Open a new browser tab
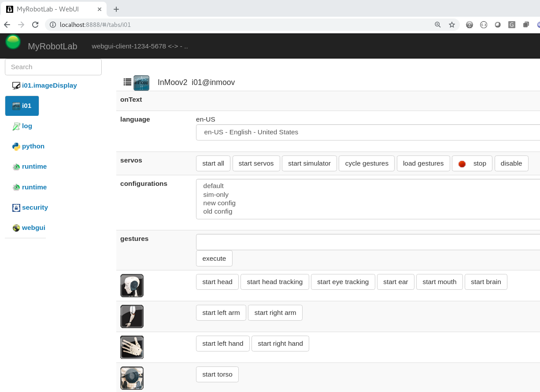Viewport: 540px width, 392px height. click(x=116, y=9)
